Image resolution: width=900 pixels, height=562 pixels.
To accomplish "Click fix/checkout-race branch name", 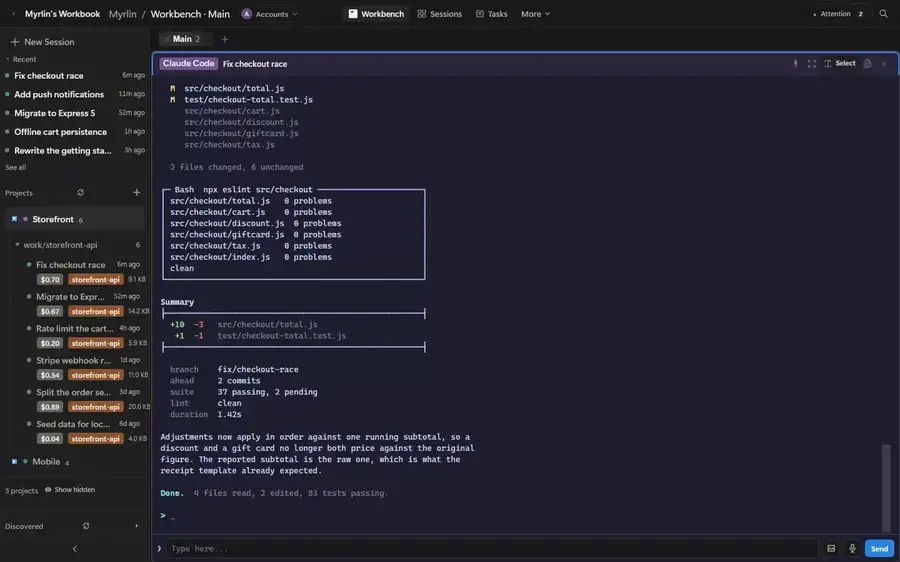I will 258,369.
